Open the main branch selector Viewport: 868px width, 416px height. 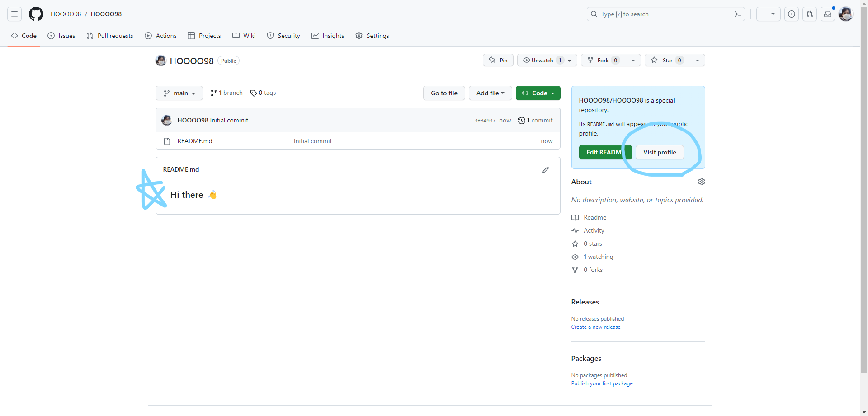(x=179, y=93)
